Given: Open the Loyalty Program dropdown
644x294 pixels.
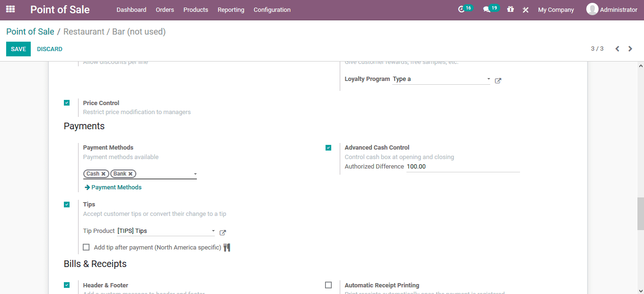Looking at the screenshot, I should click(x=488, y=79).
